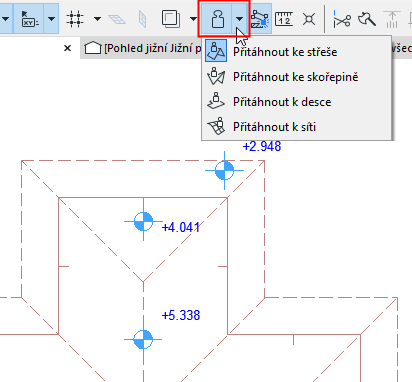Toggle the snap guides polyline icon
Screen dimensions: 412x382
pyautogui.click(x=260, y=19)
